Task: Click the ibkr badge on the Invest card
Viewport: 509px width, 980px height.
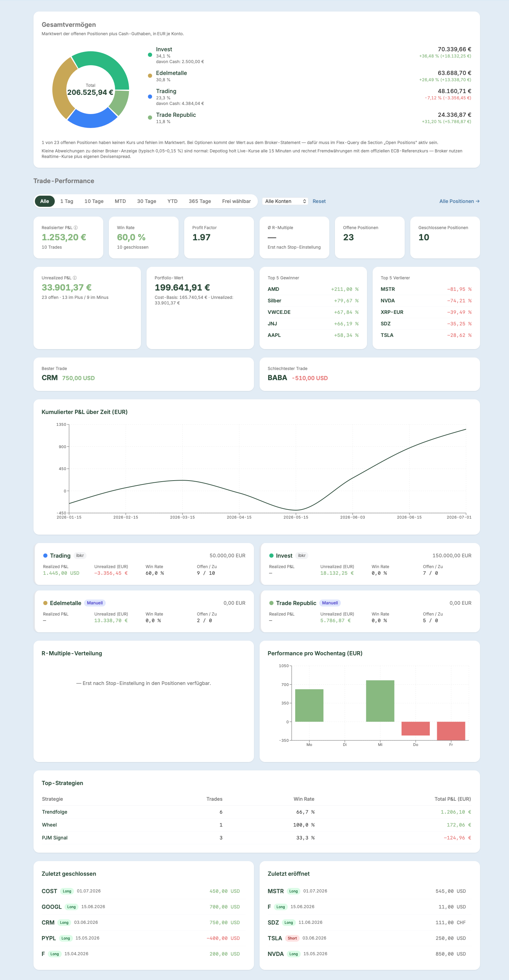Action: pos(302,556)
